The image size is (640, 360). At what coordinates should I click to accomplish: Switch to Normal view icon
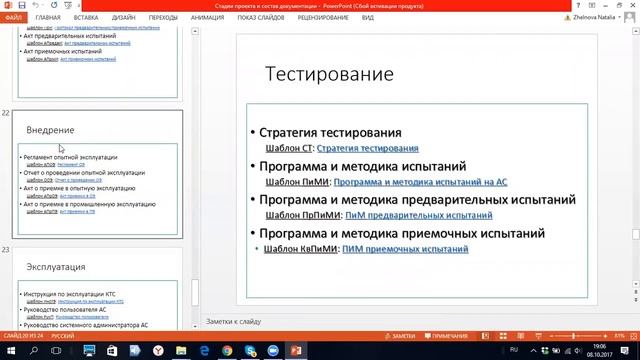(x=485, y=336)
